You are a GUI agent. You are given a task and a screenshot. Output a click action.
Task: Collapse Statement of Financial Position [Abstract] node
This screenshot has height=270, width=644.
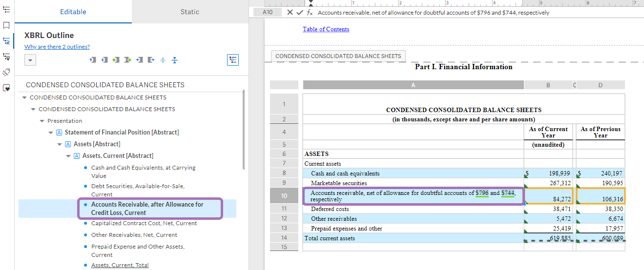[x=51, y=133]
